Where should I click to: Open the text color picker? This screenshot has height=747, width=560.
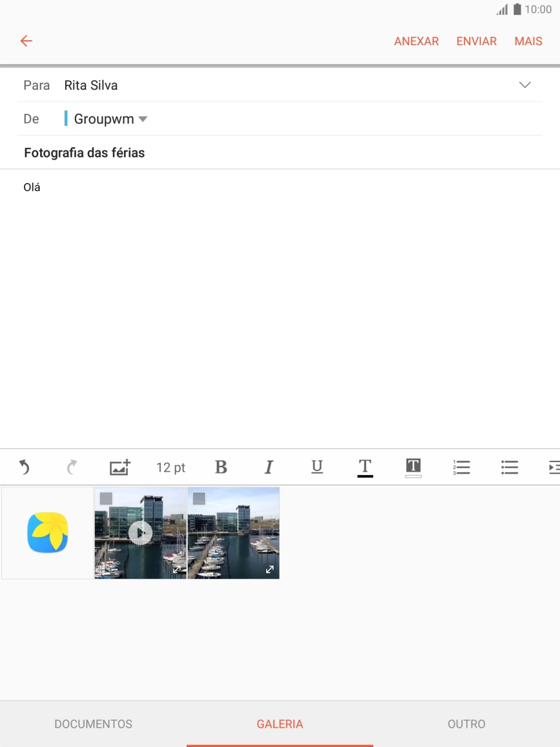click(365, 467)
